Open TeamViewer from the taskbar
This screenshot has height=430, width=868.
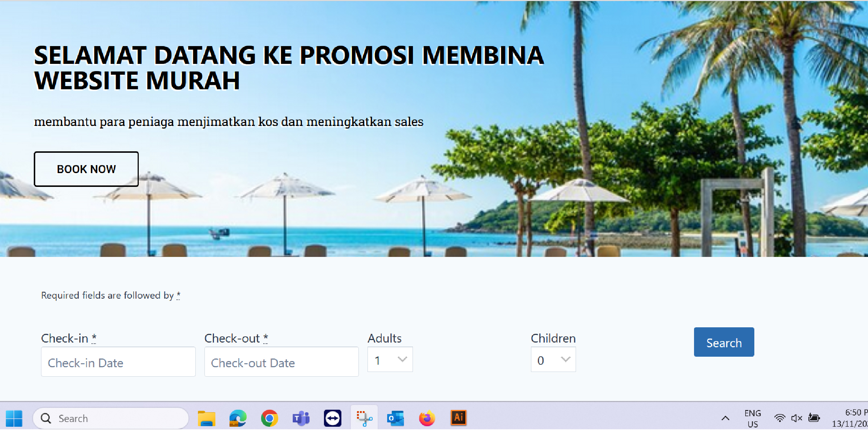[333, 418]
